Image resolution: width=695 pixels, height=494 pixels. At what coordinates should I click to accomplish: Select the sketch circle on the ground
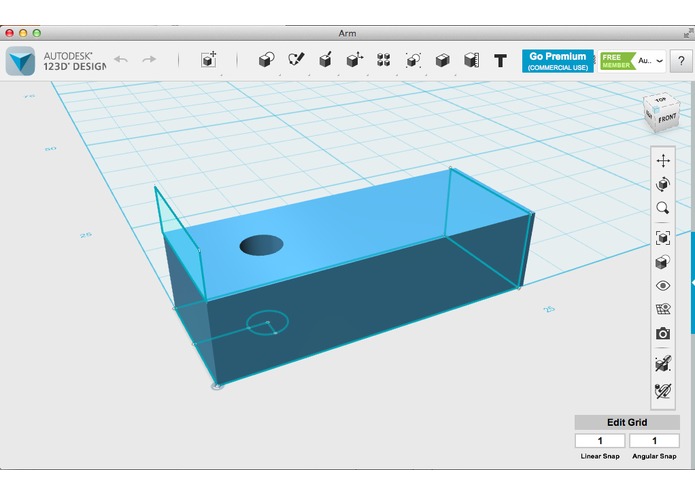[x=267, y=323]
